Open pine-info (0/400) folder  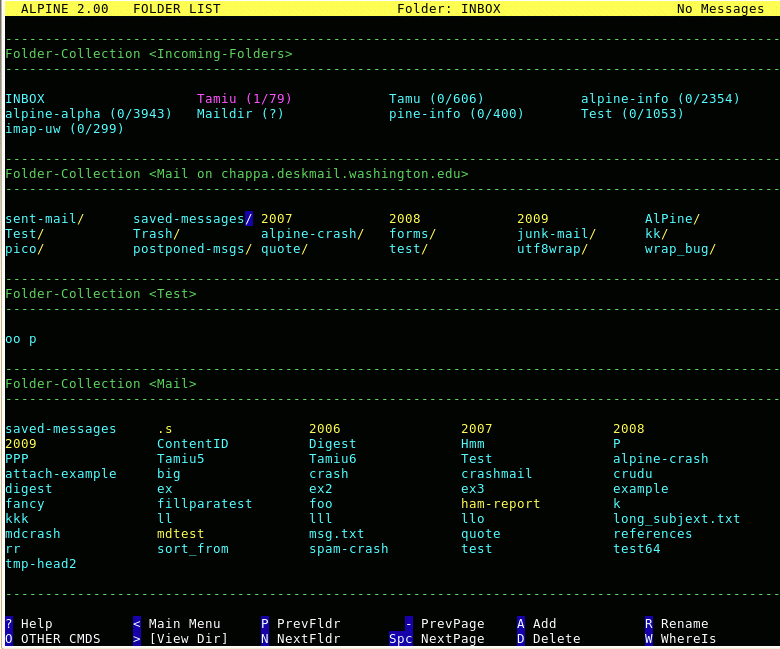(x=456, y=113)
